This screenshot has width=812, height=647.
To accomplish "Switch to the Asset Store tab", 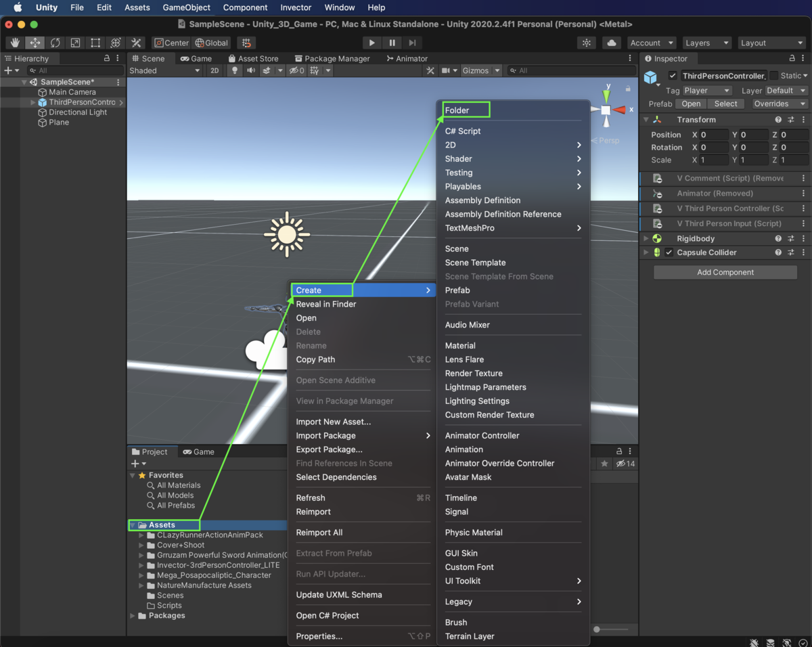I will [x=253, y=58].
